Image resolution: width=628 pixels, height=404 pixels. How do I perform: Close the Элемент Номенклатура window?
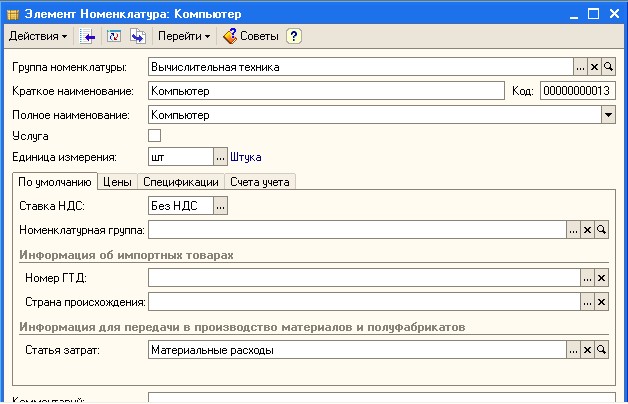point(614,14)
